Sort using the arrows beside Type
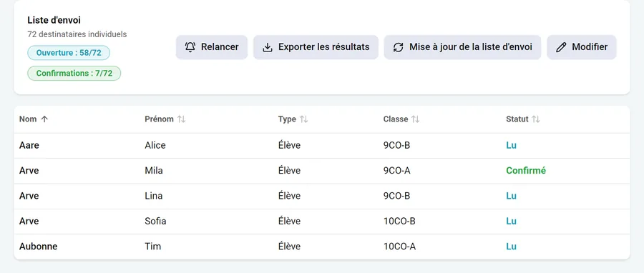644x273 pixels. (x=303, y=119)
